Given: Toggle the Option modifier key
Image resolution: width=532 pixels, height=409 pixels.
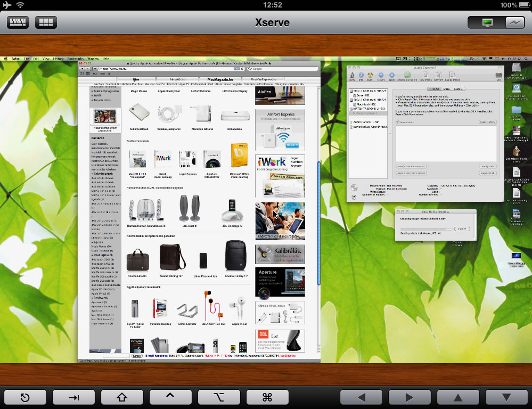Looking at the screenshot, I should (219, 397).
